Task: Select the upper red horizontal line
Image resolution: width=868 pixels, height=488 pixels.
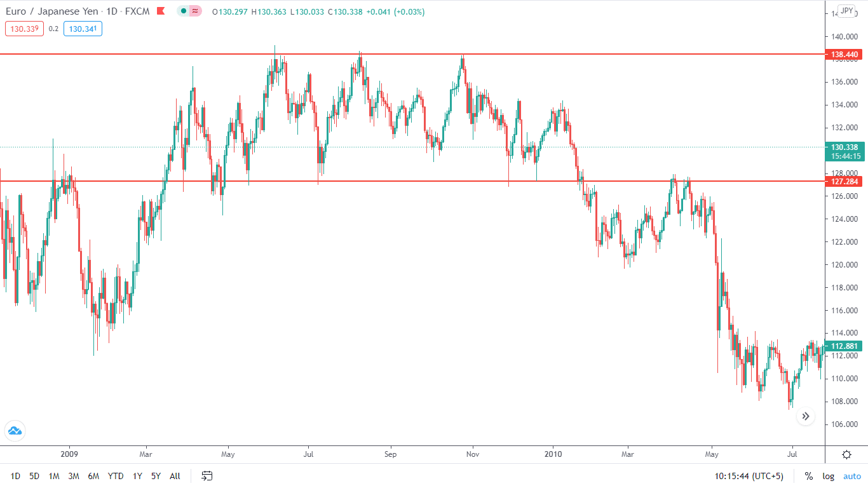Action: click(412, 54)
